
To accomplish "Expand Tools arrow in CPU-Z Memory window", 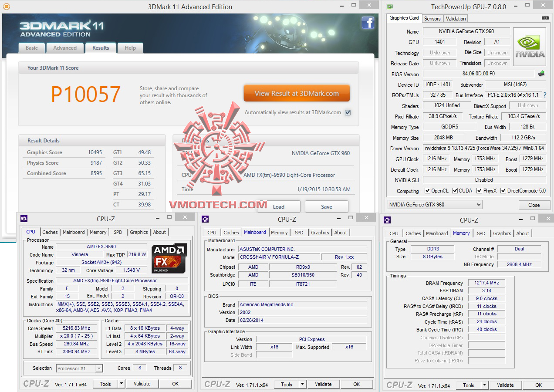I will 484,385.
